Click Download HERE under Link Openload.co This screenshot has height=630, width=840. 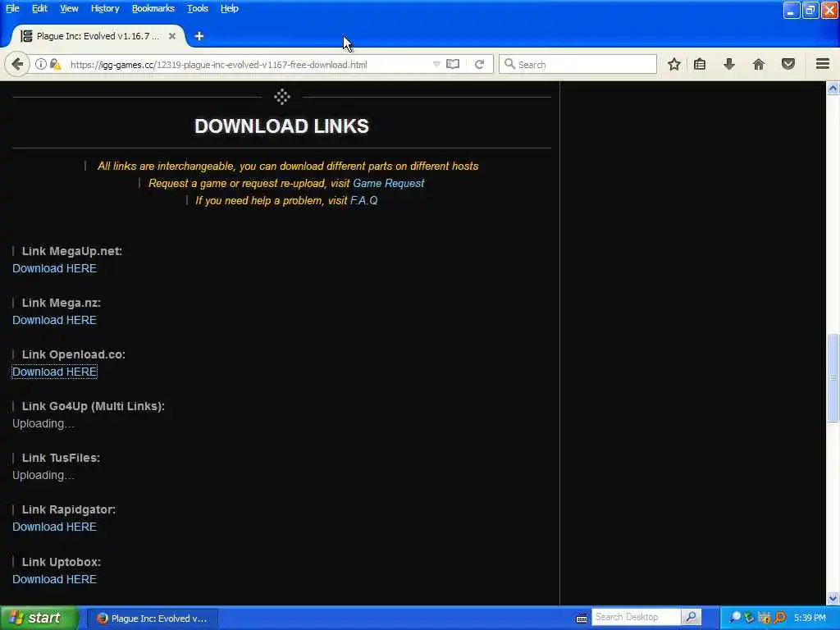tap(55, 372)
